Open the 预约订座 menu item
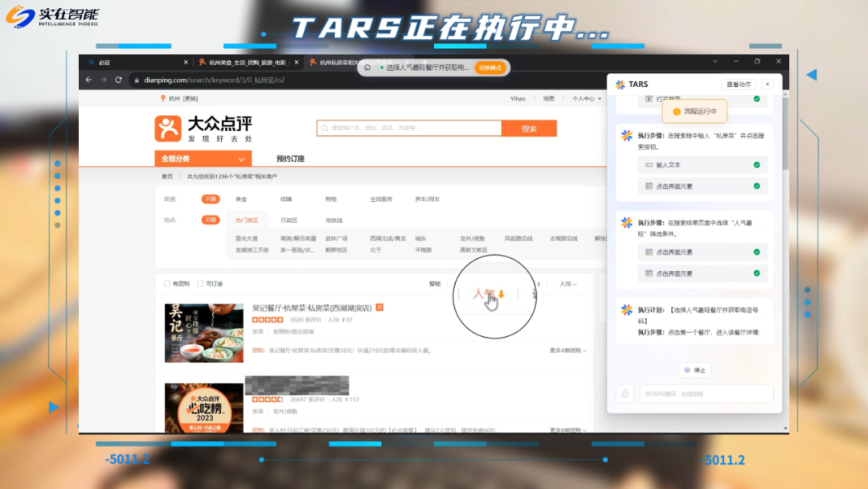The width and height of the screenshot is (868, 489). (291, 159)
